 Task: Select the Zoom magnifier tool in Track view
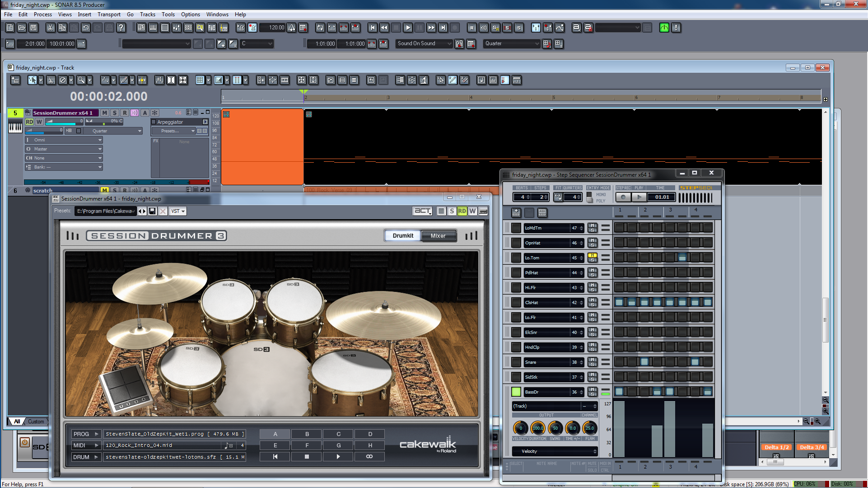tap(81, 80)
